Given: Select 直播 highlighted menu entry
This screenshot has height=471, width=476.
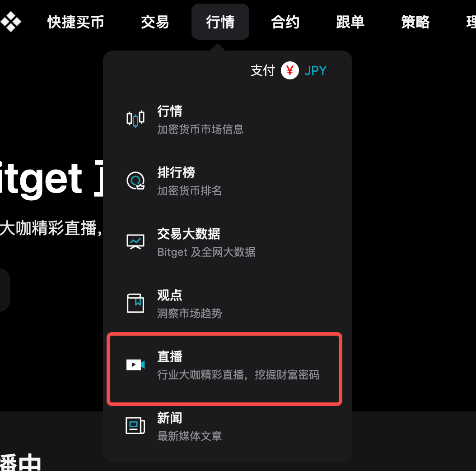Looking at the screenshot, I should (224, 369).
